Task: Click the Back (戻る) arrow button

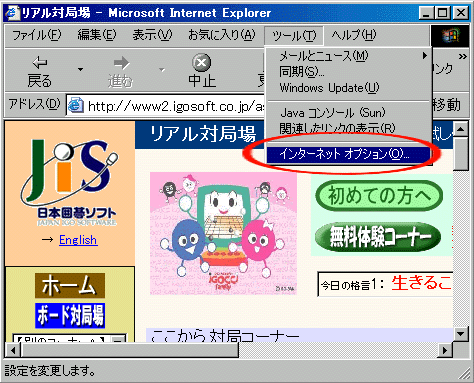Action: (40, 71)
